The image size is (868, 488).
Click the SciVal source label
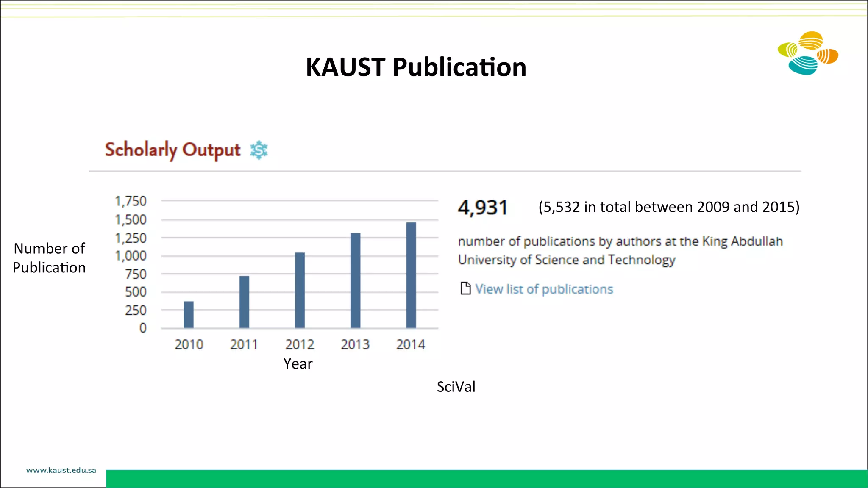[x=456, y=387]
